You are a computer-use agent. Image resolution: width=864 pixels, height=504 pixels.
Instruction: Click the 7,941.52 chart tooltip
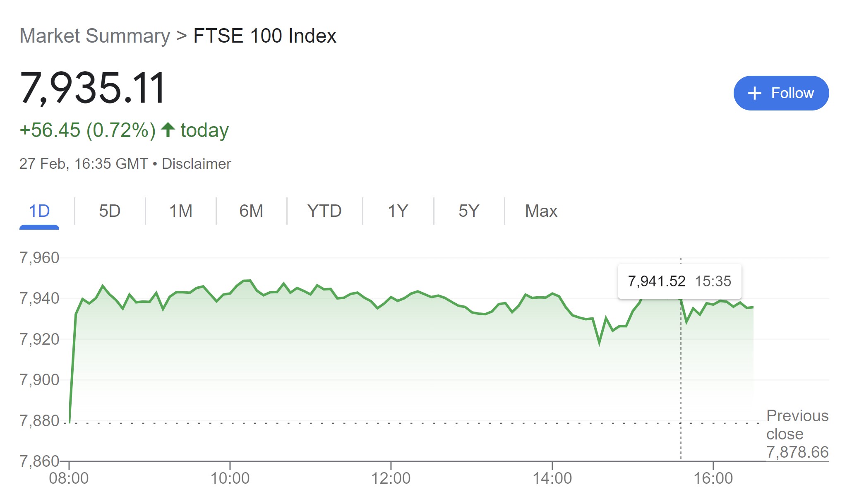(679, 281)
